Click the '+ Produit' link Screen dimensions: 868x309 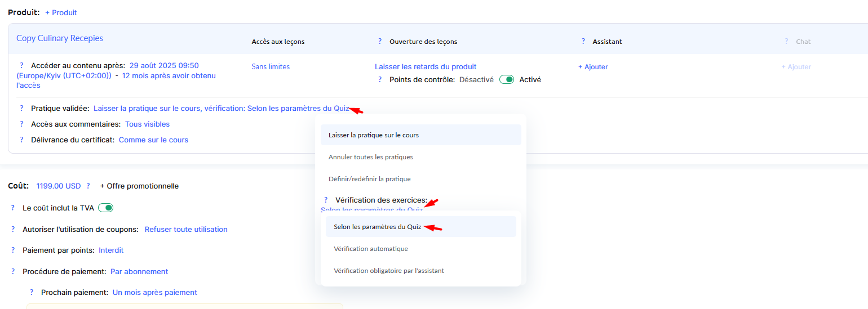(x=61, y=13)
